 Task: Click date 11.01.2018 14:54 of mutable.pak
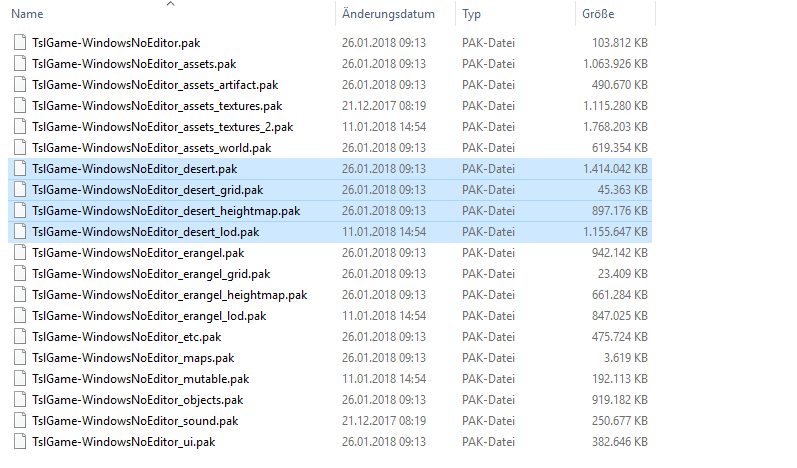tap(384, 379)
